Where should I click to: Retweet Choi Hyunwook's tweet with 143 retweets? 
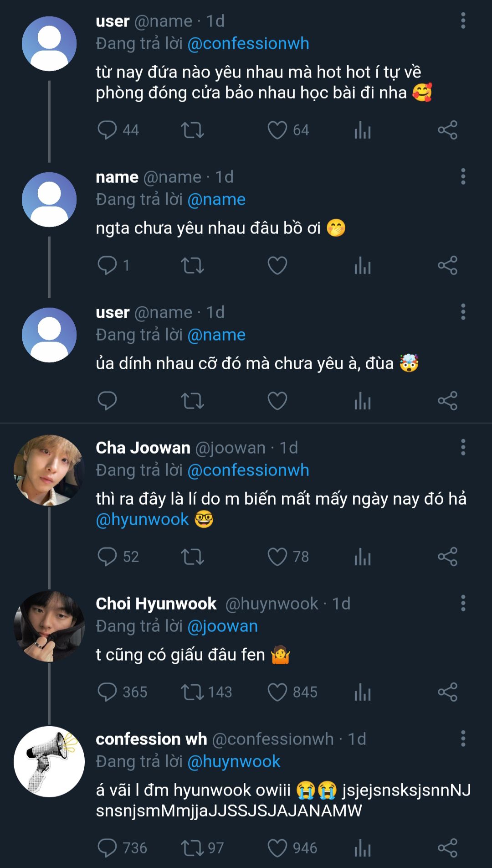pyautogui.click(x=192, y=692)
